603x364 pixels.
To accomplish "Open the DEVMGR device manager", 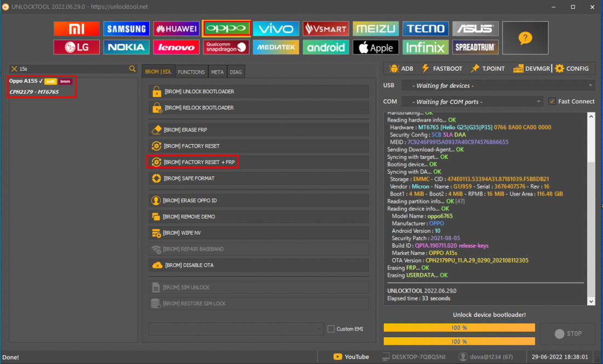I will [x=532, y=69].
